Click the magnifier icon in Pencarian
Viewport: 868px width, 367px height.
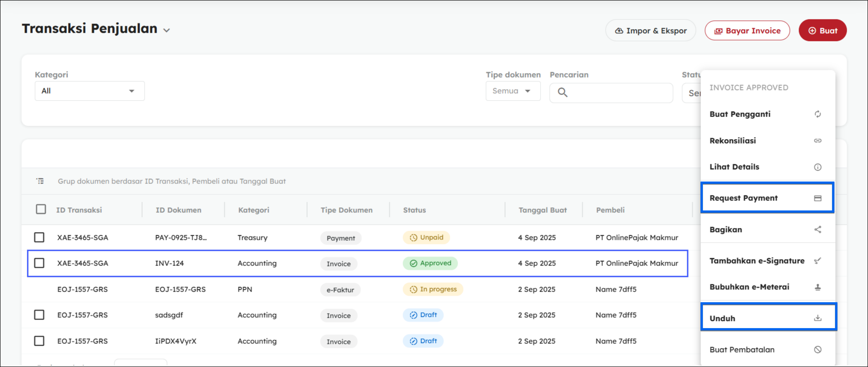(562, 92)
